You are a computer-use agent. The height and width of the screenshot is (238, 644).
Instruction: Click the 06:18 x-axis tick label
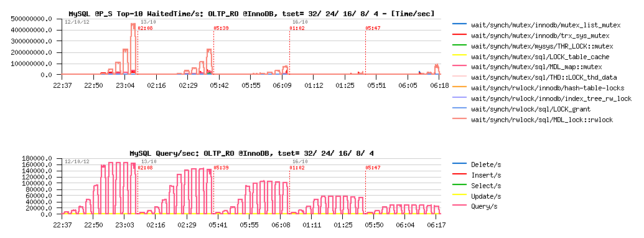pos(439,85)
